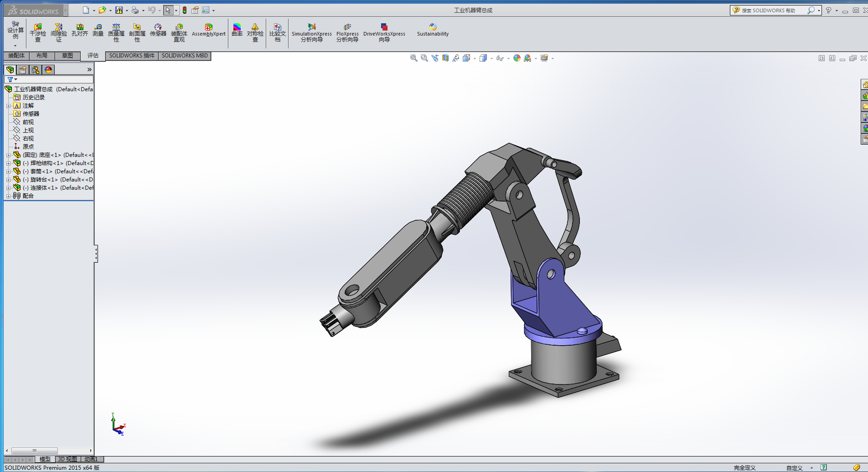Screen dimensions: 868x472
Task: Open the File Properties icon
Action: coord(195,10)
